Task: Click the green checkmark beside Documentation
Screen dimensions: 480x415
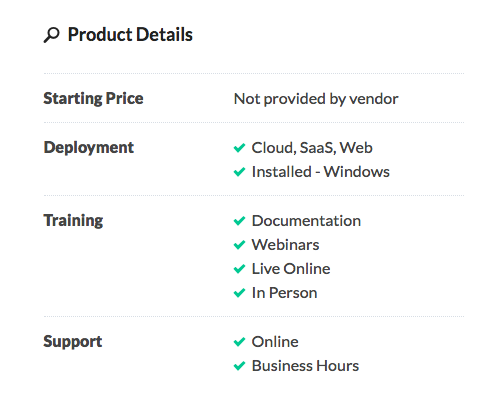Action: [239, 221]
